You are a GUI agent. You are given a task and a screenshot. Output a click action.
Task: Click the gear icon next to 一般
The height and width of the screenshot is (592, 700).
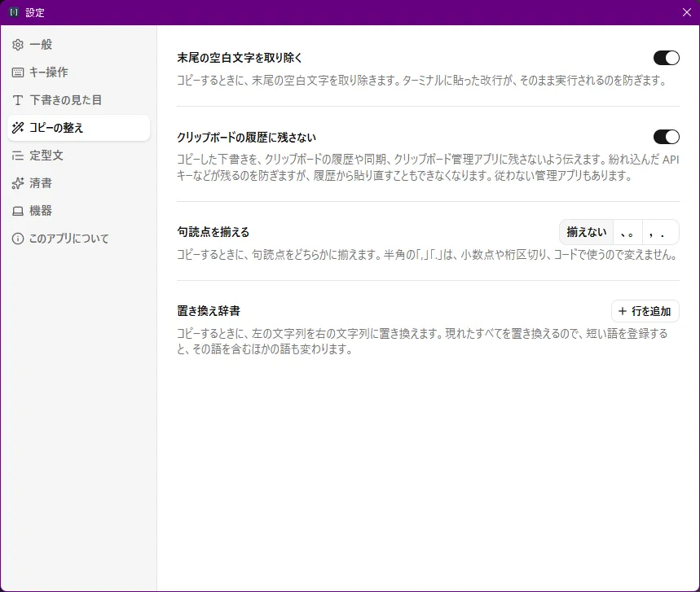pyautogui.click(x=18, y=45)
